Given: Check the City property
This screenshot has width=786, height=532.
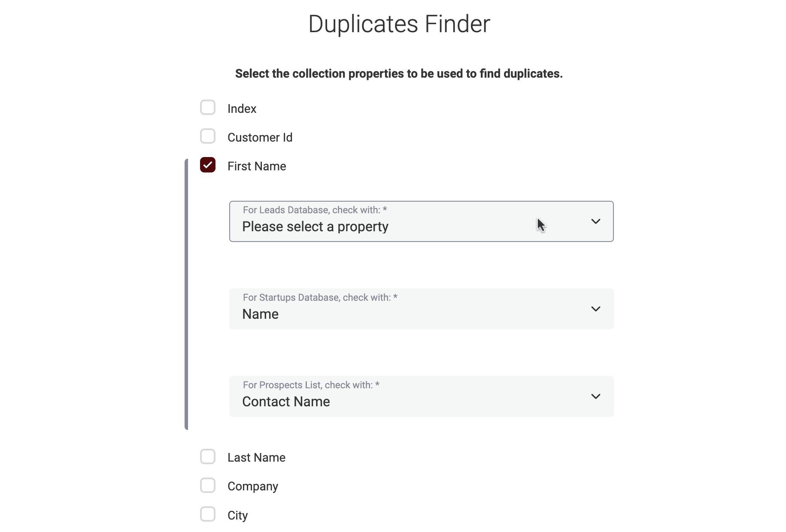Looking at the screenshot, I should (208, 514).
